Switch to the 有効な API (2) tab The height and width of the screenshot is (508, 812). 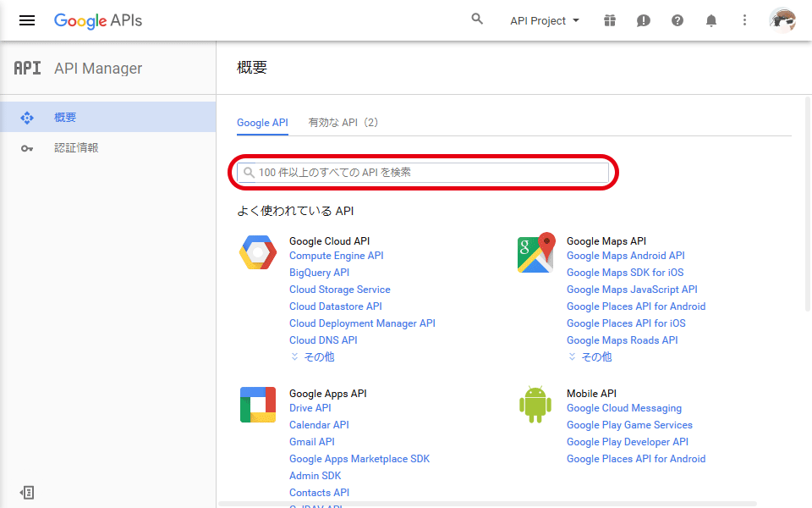[343, 122]
